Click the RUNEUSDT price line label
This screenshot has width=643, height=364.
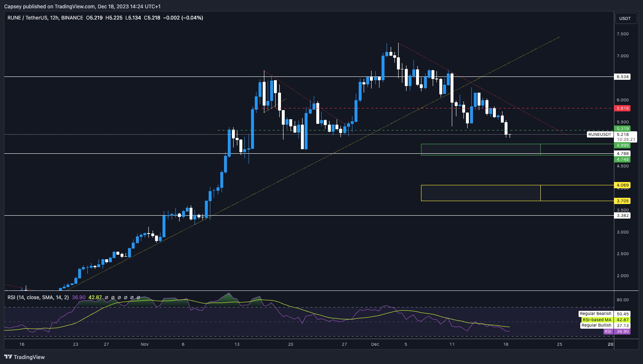(600, 135)
